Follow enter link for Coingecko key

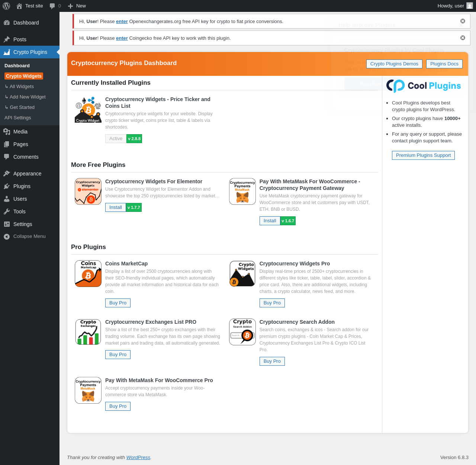click(x=122, y=38)
